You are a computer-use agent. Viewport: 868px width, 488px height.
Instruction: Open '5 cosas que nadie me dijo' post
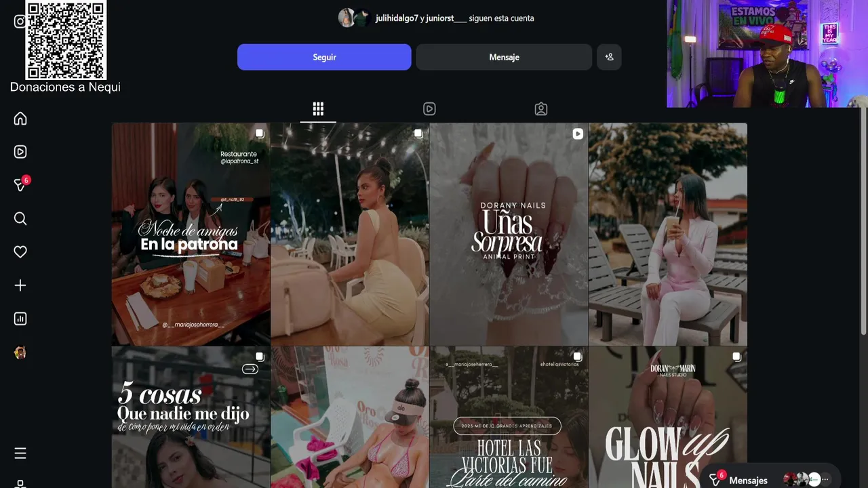tap(191, 418)
